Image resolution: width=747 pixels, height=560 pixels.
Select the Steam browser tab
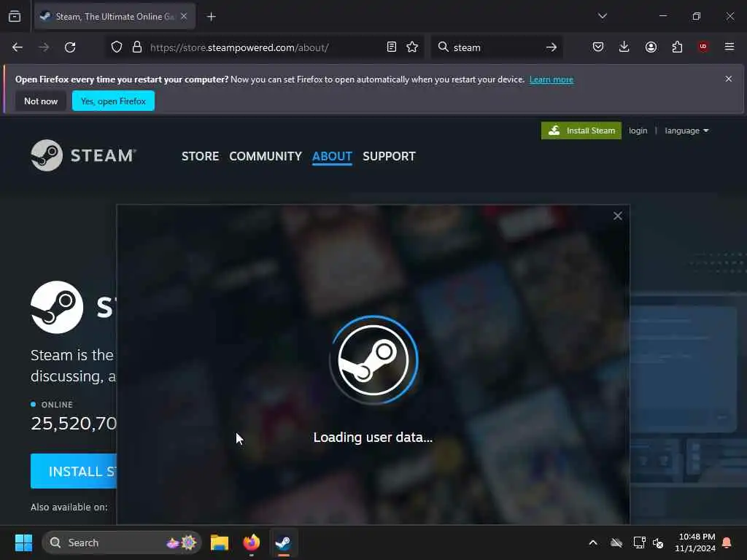click(115, 17)
